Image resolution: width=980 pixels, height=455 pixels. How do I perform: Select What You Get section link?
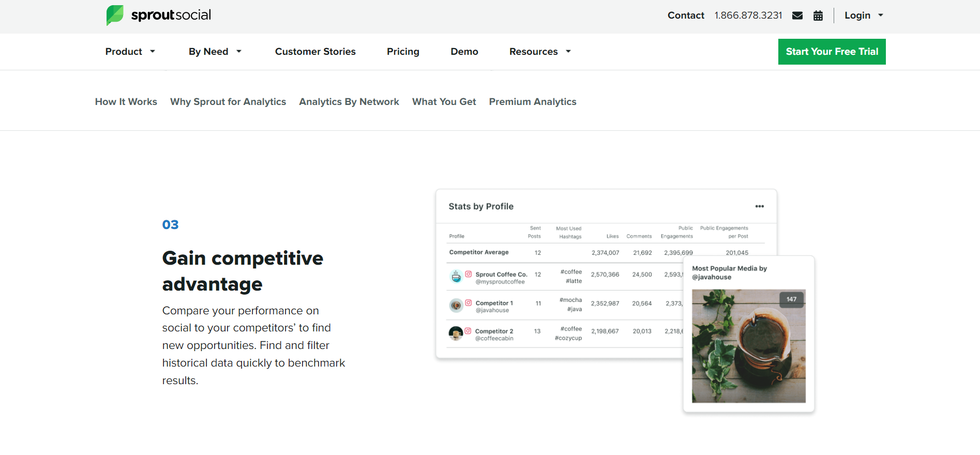coord(444,102)
